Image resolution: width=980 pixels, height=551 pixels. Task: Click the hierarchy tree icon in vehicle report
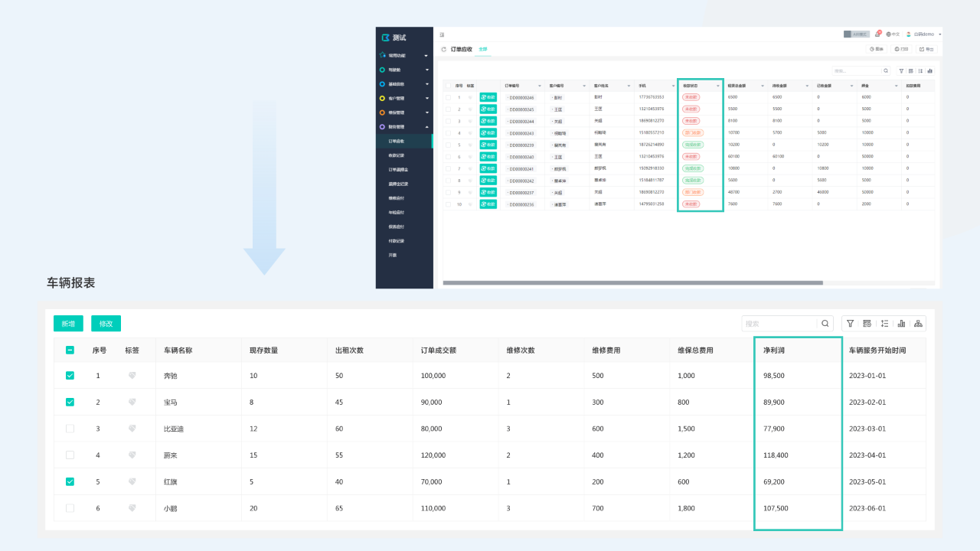click(x=918, y=324)
